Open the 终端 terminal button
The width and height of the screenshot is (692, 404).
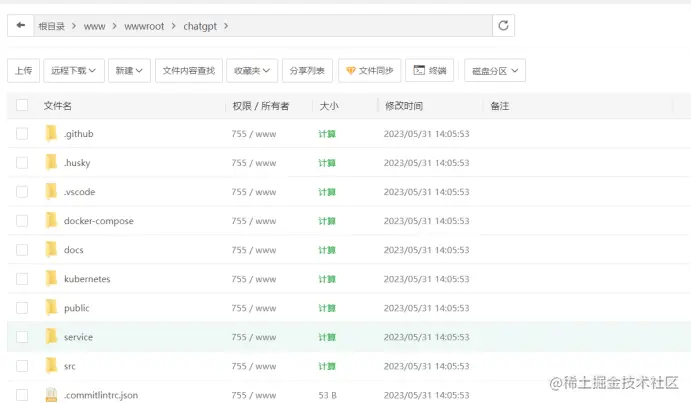coord(429,71)
